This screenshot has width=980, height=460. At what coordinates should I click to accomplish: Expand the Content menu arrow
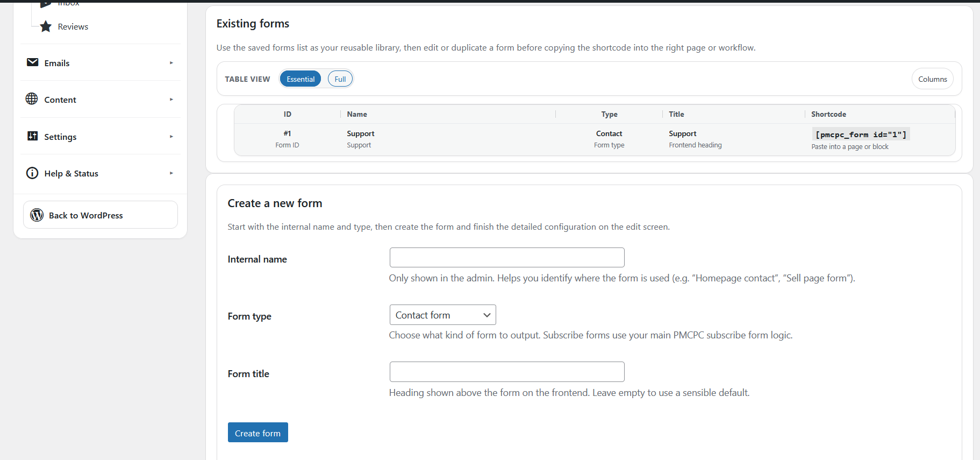click(x=171, y=100)
